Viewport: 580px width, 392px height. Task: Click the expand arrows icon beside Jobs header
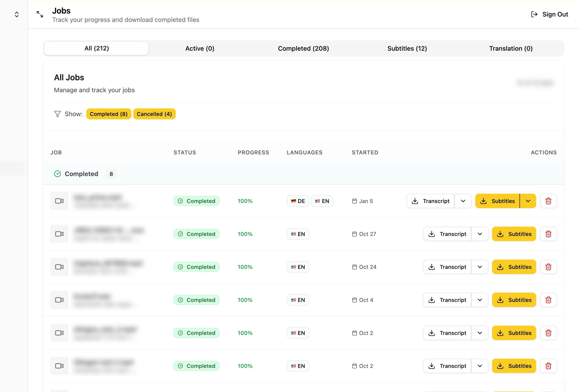39,14
